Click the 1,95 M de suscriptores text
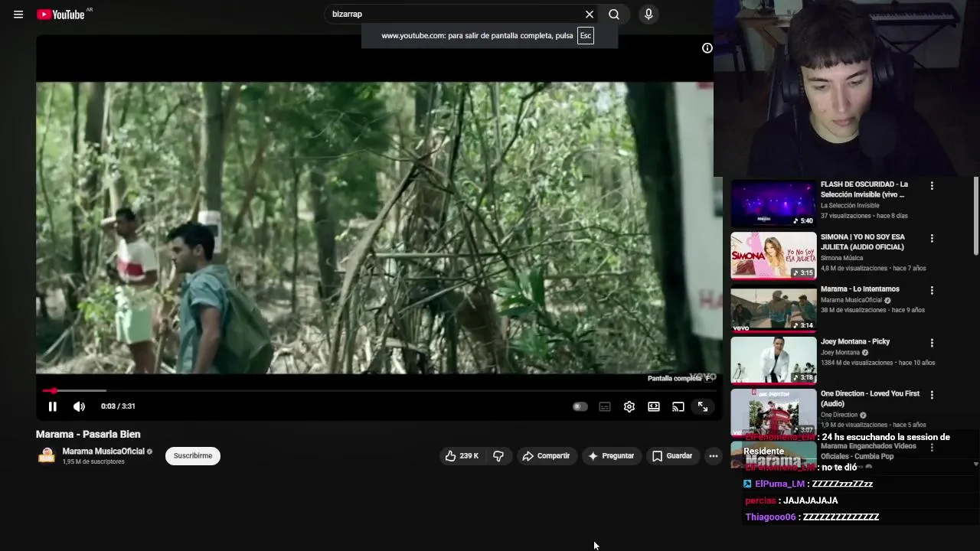980x551 pixels. click(93, 461)
